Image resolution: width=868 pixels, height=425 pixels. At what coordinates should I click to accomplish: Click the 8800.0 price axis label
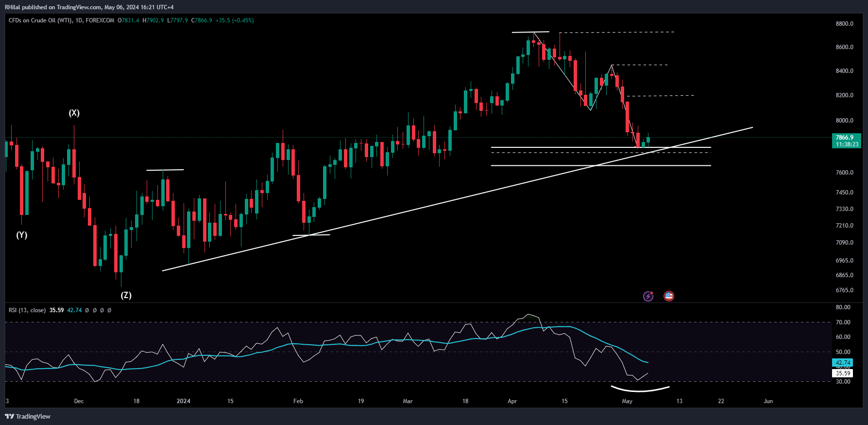(844, 24)
